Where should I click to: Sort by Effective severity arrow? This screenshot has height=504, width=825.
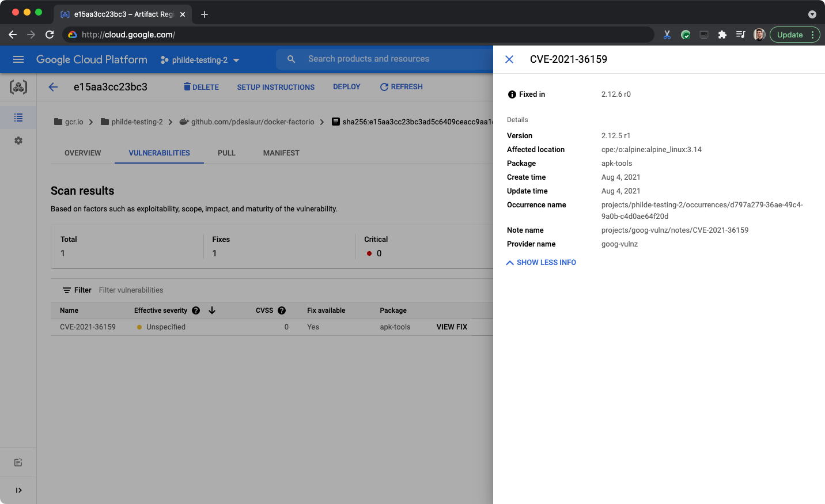tap(212, 310)
